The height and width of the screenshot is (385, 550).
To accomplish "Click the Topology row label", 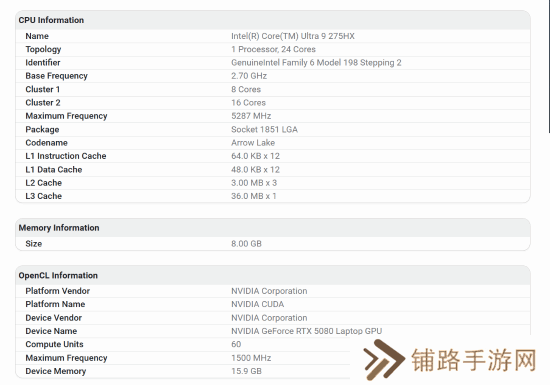I will [43, 49].
